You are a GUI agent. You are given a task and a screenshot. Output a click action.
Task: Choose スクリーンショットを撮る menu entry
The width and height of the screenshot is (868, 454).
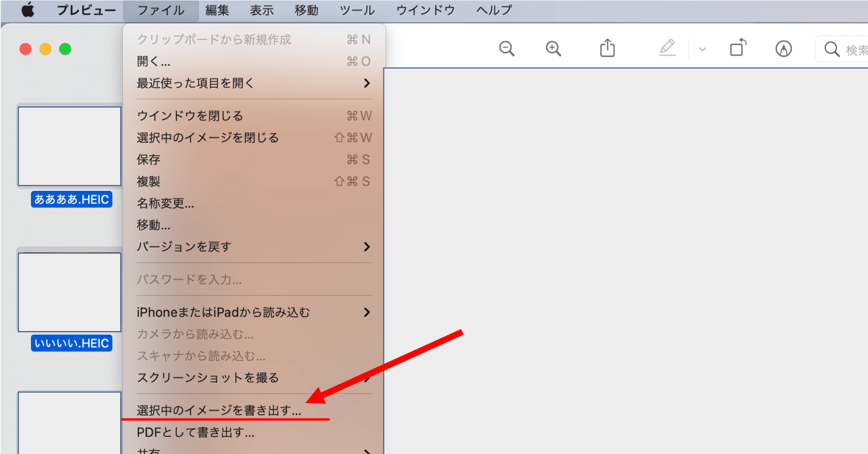[x=207, y=378]
